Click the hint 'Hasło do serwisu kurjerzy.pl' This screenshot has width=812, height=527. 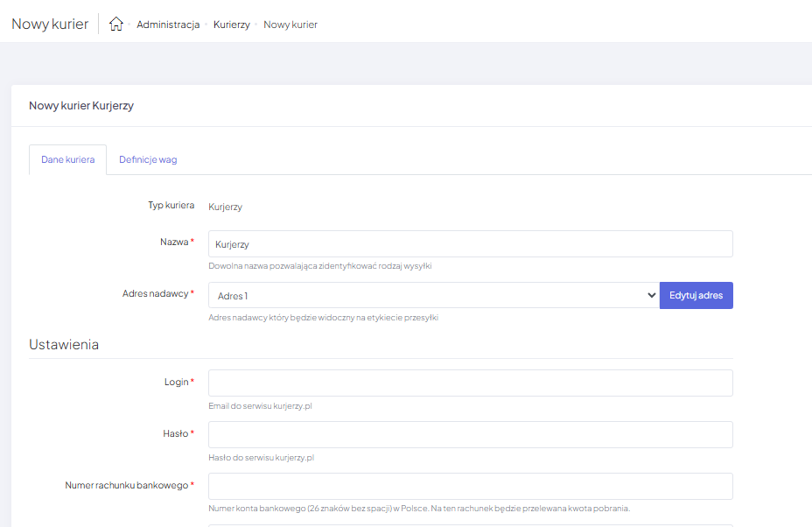[261, 458]
